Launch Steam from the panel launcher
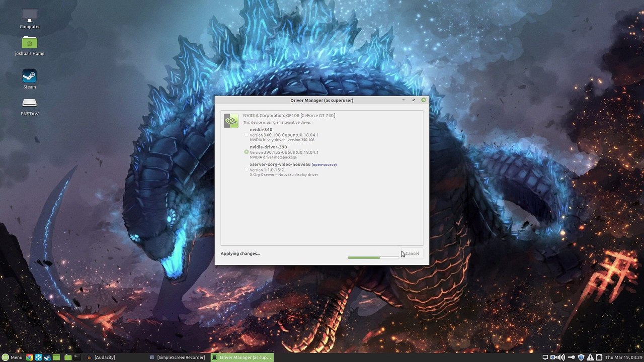Viewport: 644px width, 362px height. point(47,357)
